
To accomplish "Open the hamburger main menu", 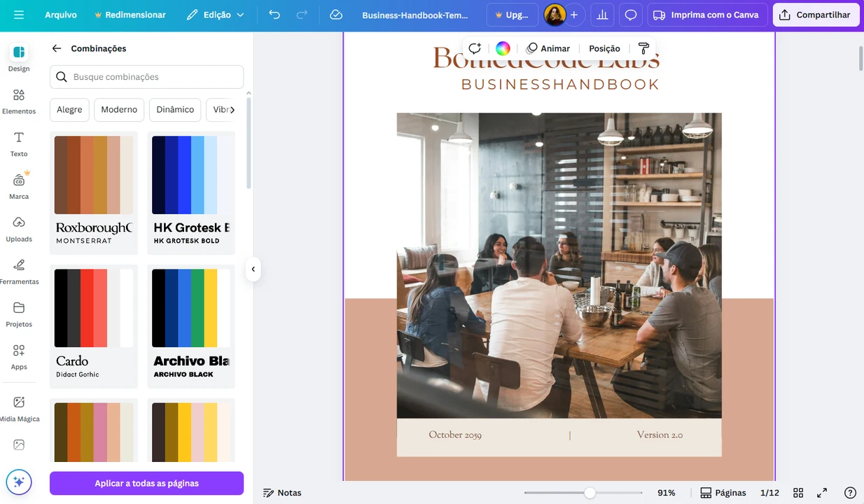I will pyautogui.click(x=19, y=15).
